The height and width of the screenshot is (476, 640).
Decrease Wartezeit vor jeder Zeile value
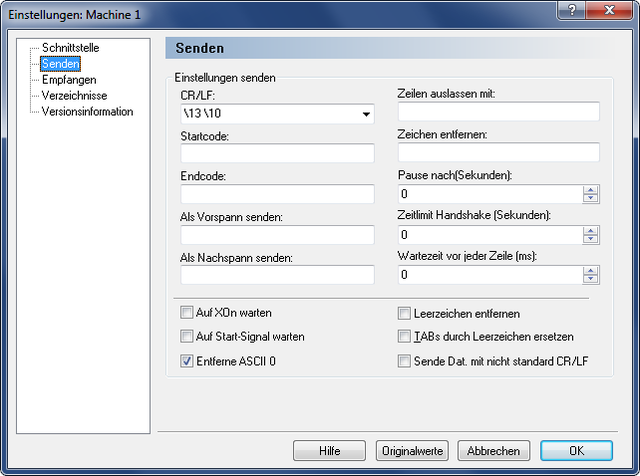point(590,279)
